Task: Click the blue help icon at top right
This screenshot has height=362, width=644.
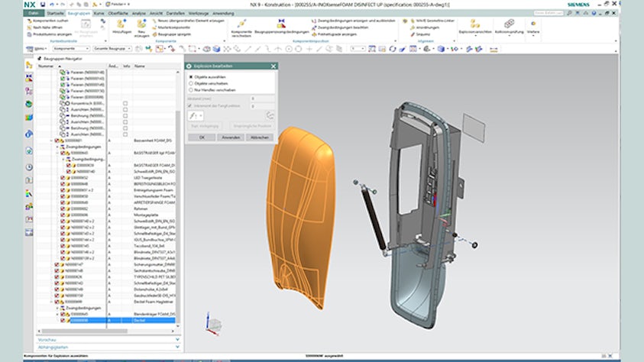Action: click(x=594, y=13)
